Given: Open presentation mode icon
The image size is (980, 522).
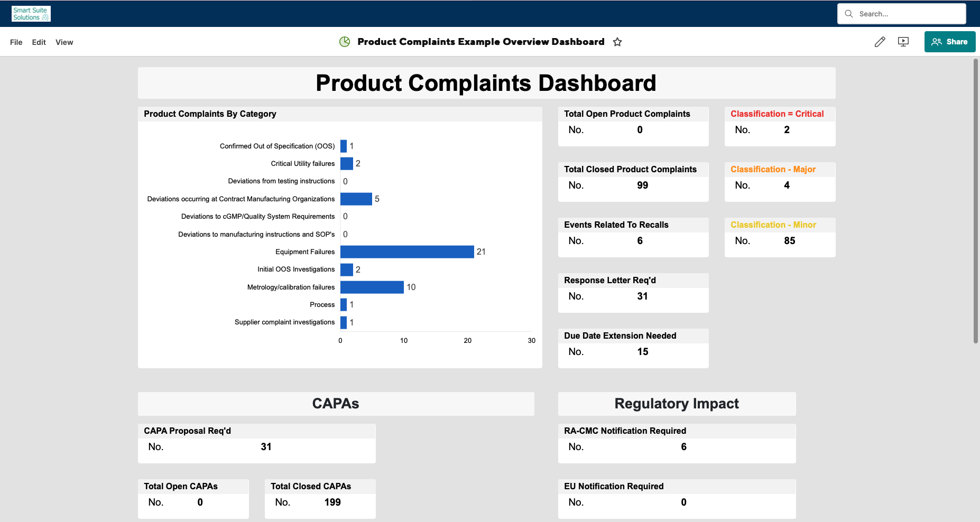Looking at the screenshot, I should [903, 42].
